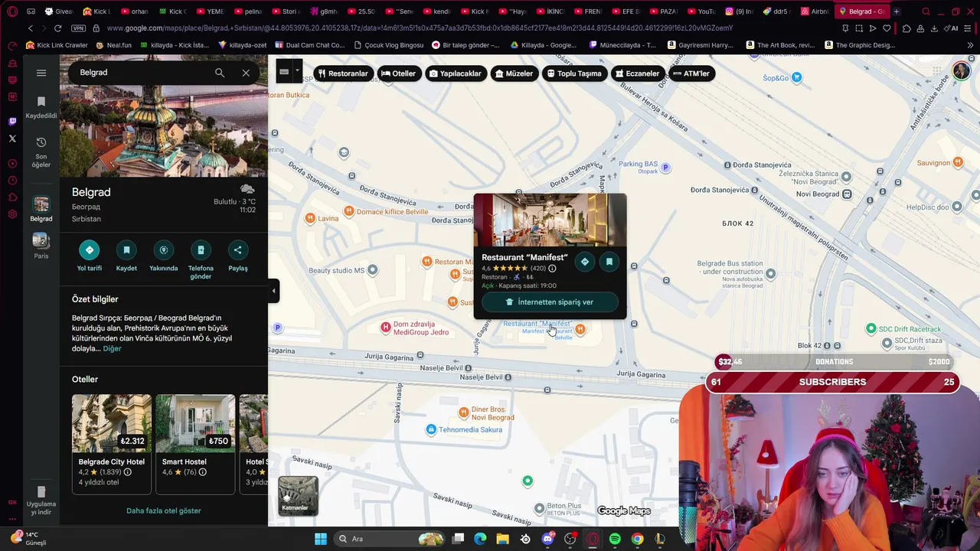Viewport: 980px width, 551px height.
Task: Click the search magnifier in Belgrad box
Action: pyautogui.click(x=220, y=73)
